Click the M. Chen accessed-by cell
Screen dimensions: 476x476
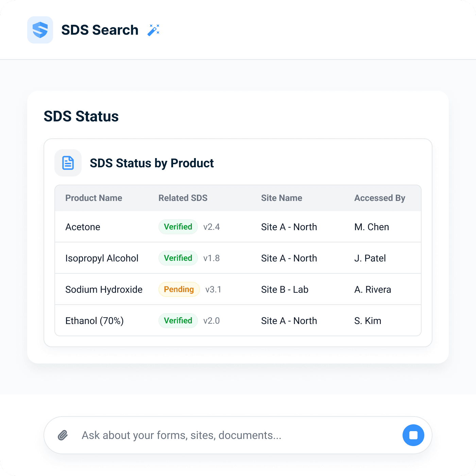tap(372, 227)
